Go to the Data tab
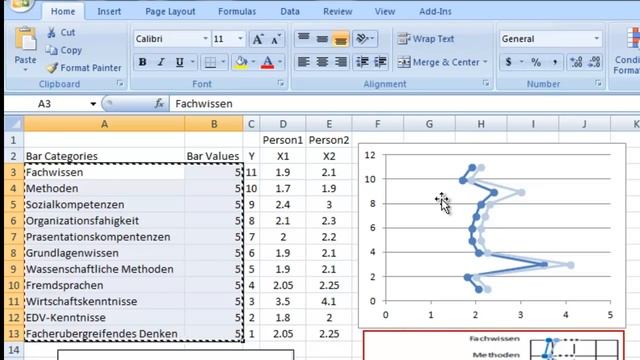This screenshot has height=360, width=640. [x=290, y=11]
